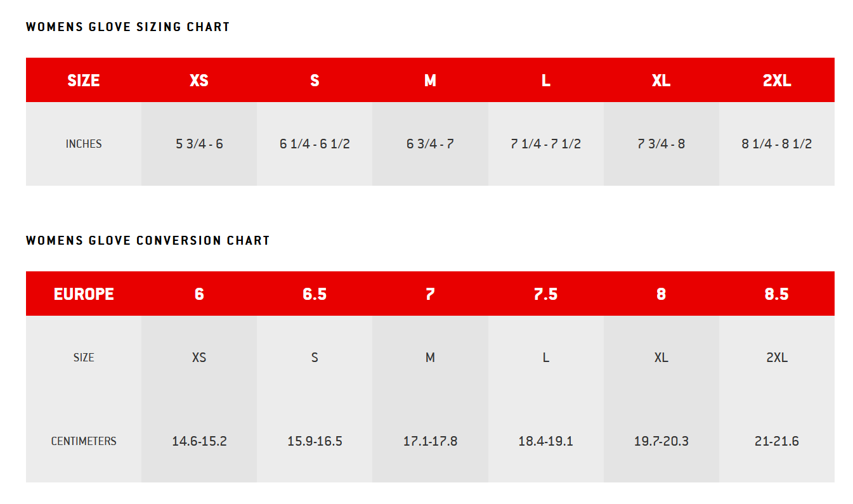
Task: Click the 7 3/4 - 8 inches value
Action: point(661,144)
